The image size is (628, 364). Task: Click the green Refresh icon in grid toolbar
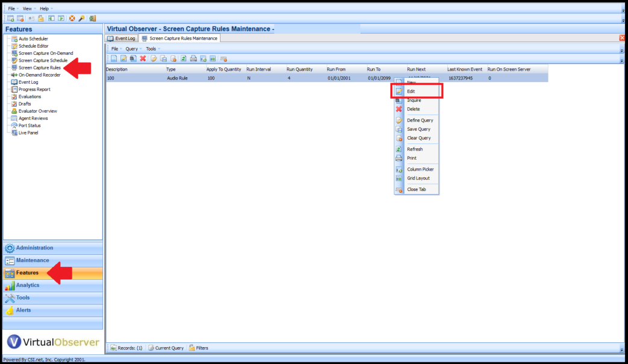tap(183, 59)
